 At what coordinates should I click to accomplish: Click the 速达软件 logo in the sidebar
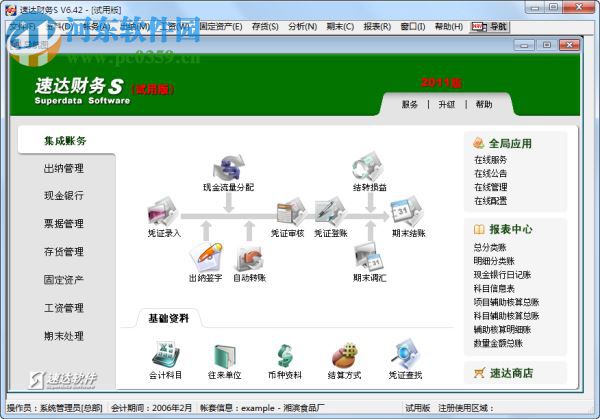64,380
